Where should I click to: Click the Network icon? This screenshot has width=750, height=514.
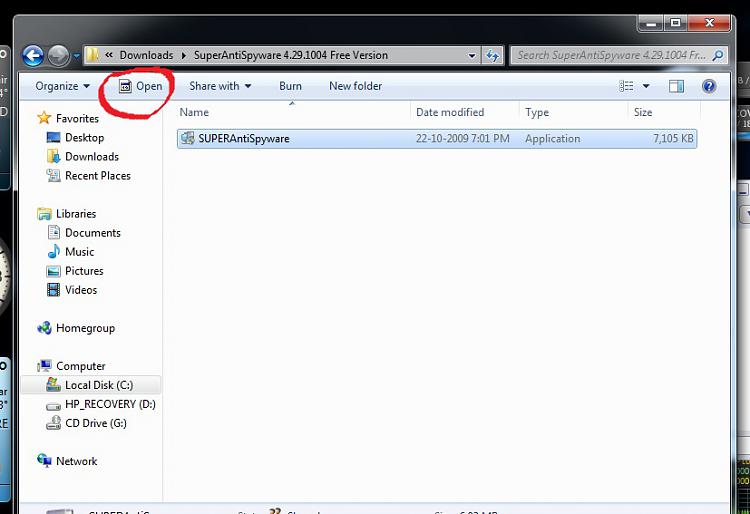[44, 460]
